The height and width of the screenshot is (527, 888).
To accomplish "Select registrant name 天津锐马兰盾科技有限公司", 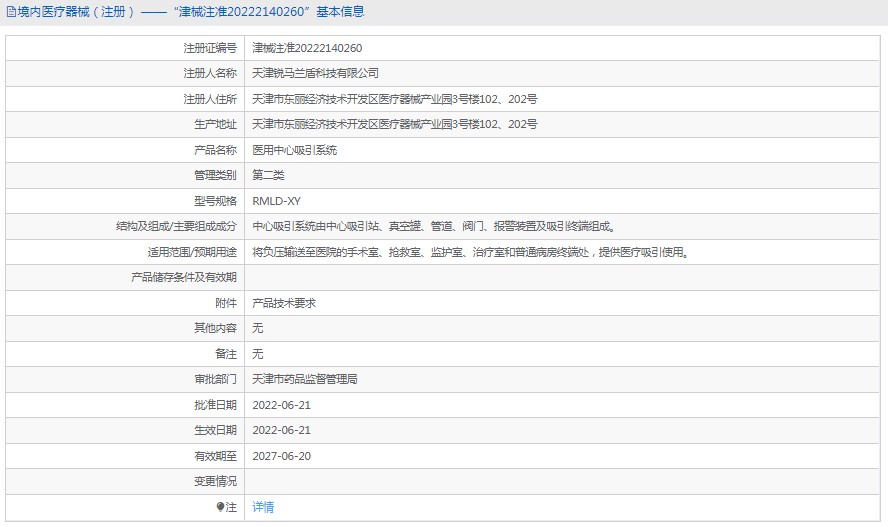I will [x=315, y=74].
